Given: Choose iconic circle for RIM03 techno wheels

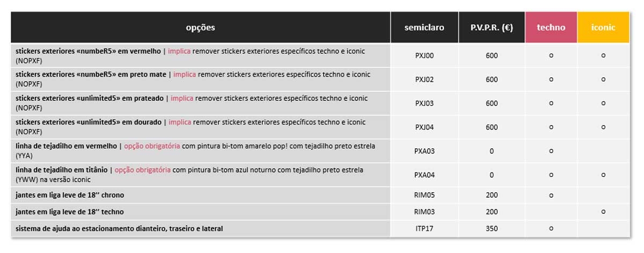Looking at the screenshot, I should pos(603,212).
